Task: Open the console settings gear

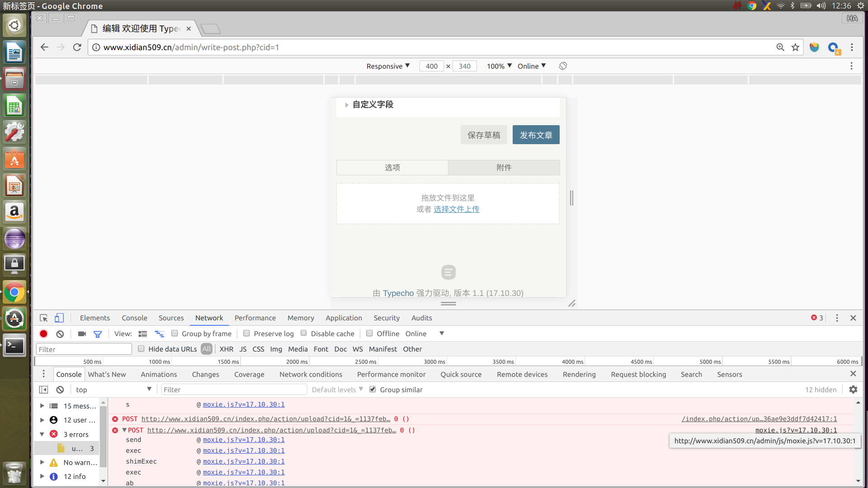Action: [853, 389]
